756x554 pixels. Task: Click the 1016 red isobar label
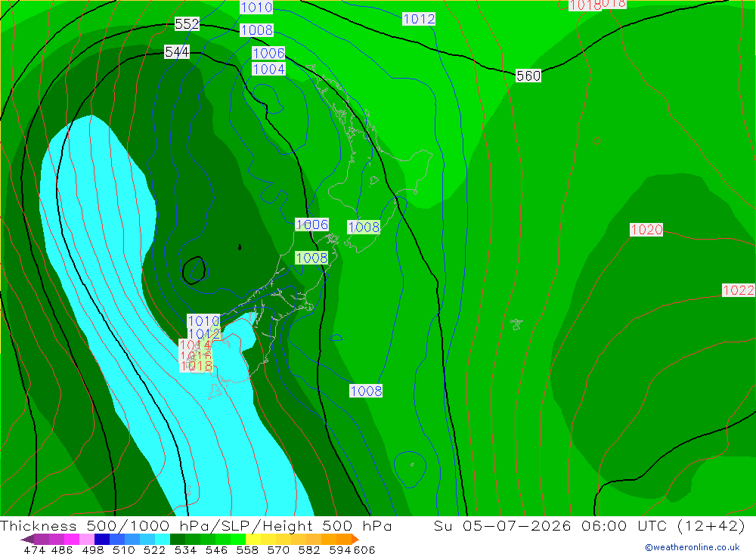click(x=195, y=356)
